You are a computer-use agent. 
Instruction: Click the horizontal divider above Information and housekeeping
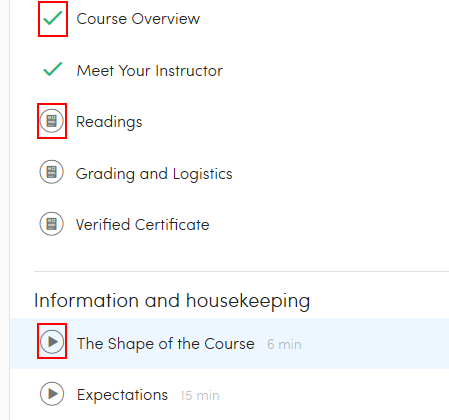point(241,271)
